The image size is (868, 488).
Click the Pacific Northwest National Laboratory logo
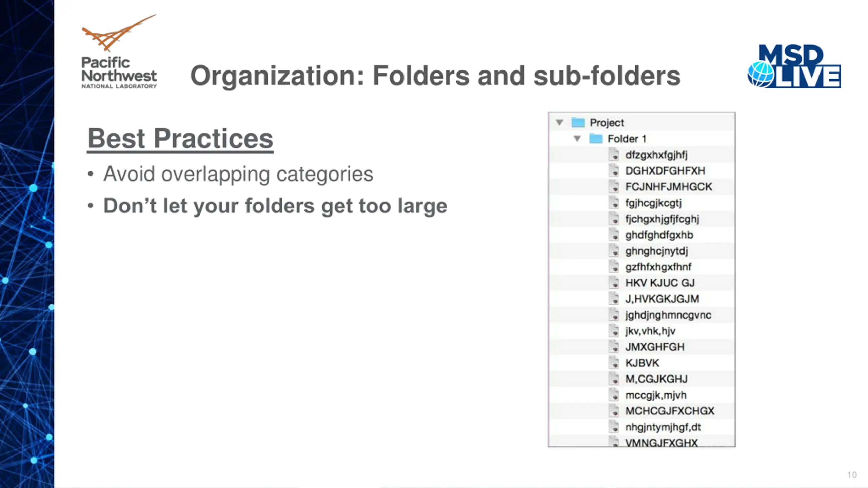click(119, 52)
